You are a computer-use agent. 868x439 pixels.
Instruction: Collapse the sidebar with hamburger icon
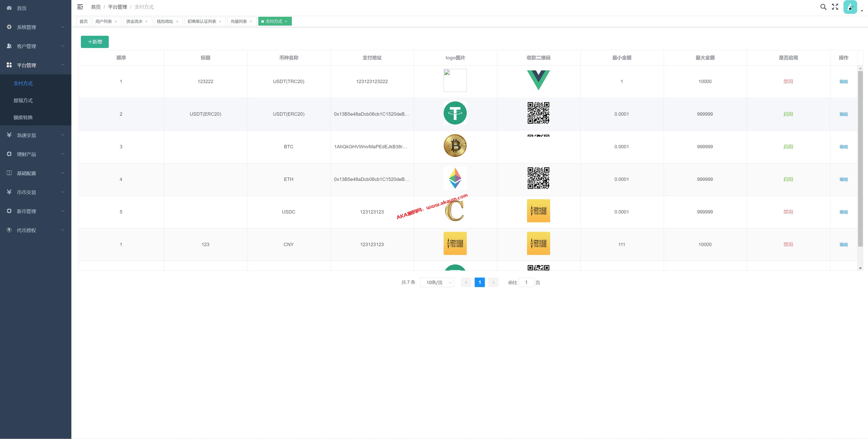click(x=80, y=7)
